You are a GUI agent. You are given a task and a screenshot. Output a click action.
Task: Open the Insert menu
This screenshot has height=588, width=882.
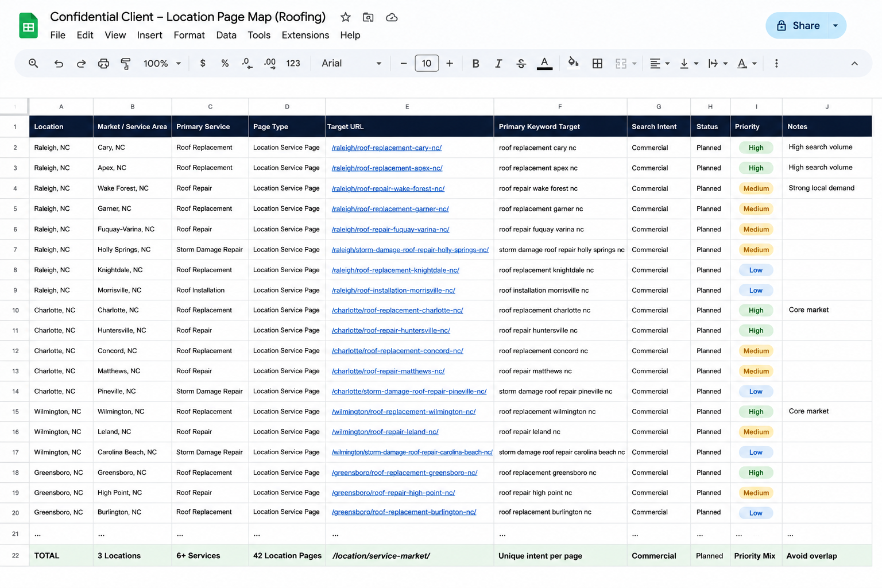pyautogui.click(x=149, y=35)
